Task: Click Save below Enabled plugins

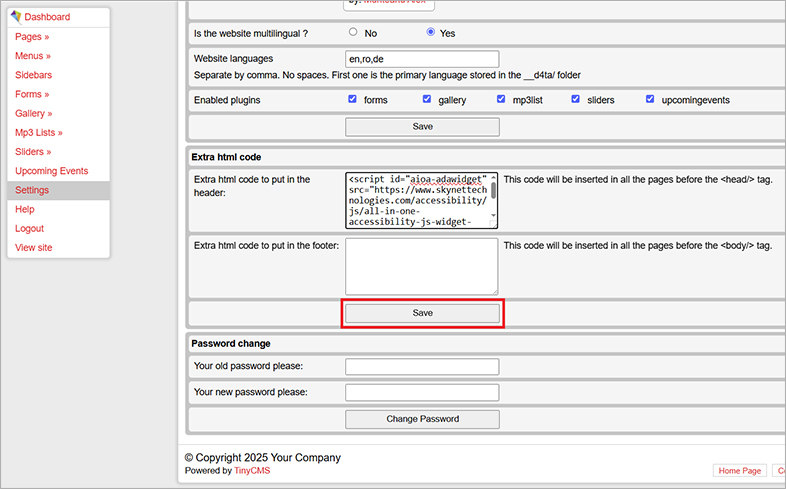Action: click(x=422, y=127)
